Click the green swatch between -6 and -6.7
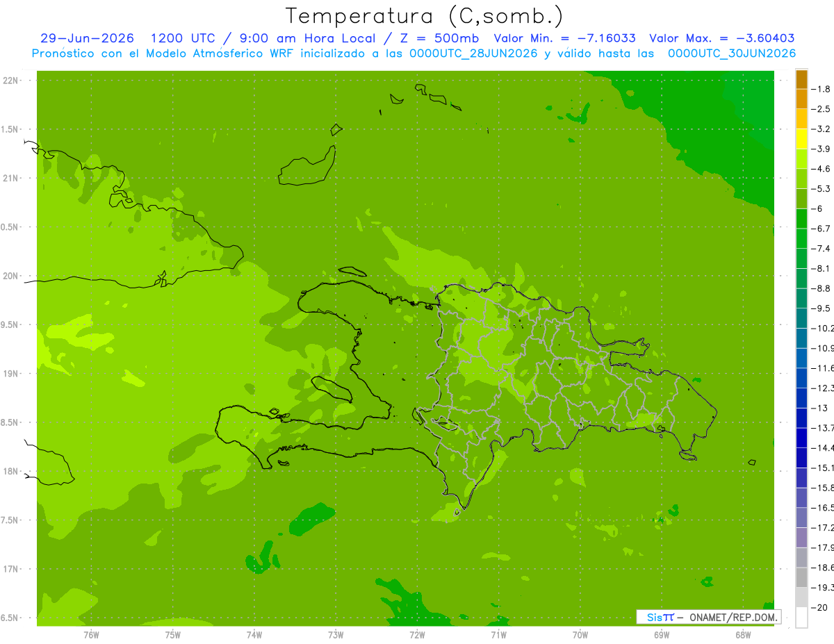The height and width of the screenshot is (644, 834). 801,218
